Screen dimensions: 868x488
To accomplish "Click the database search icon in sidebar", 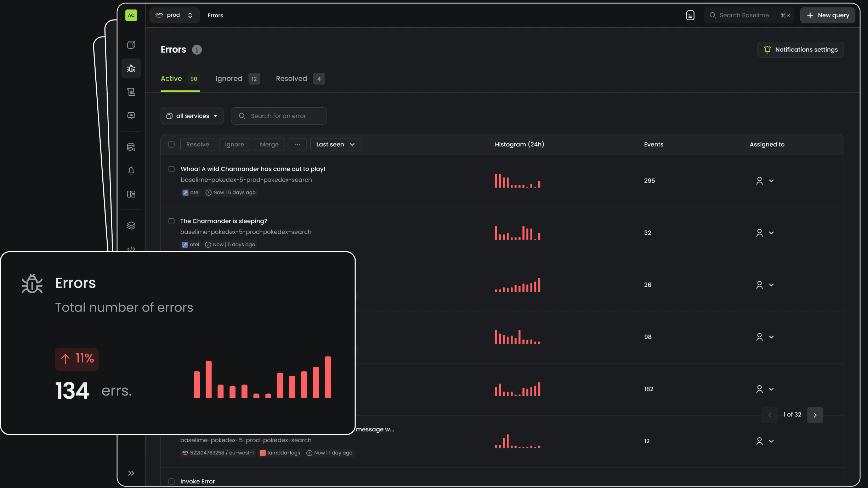I will click(x=131, y=147).
